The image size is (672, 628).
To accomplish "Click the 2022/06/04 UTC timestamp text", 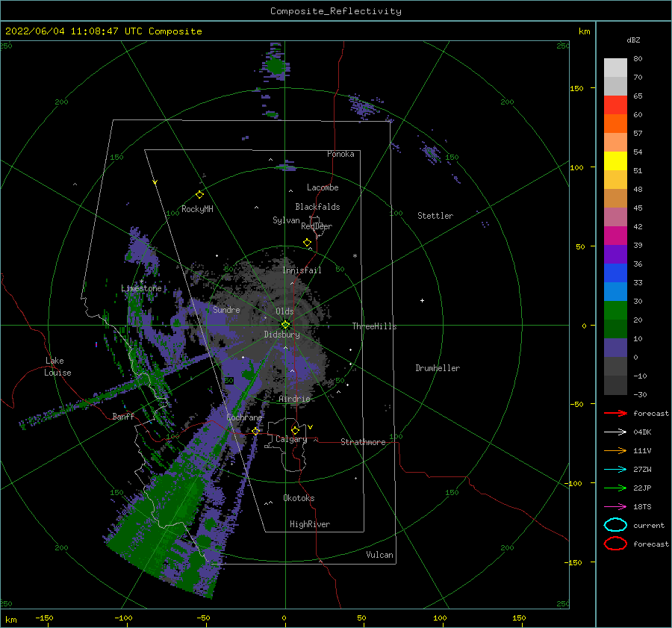I will coord(104,31).
